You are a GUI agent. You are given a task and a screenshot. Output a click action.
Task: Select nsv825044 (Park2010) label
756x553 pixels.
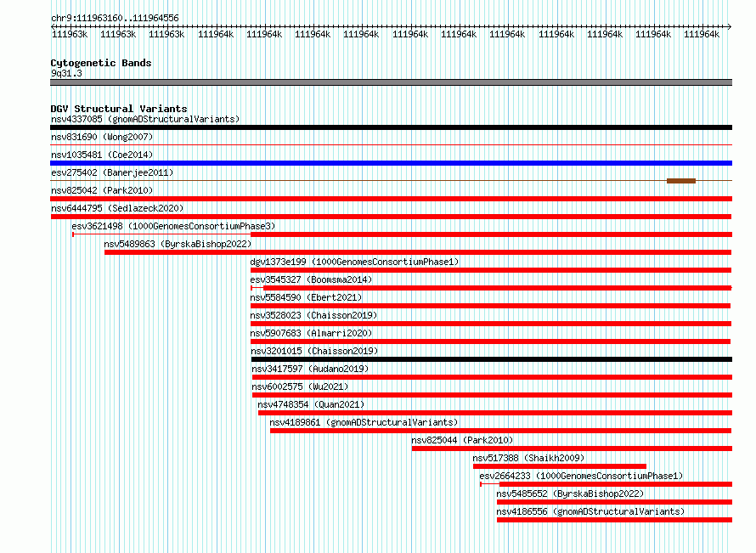[462, 440]
